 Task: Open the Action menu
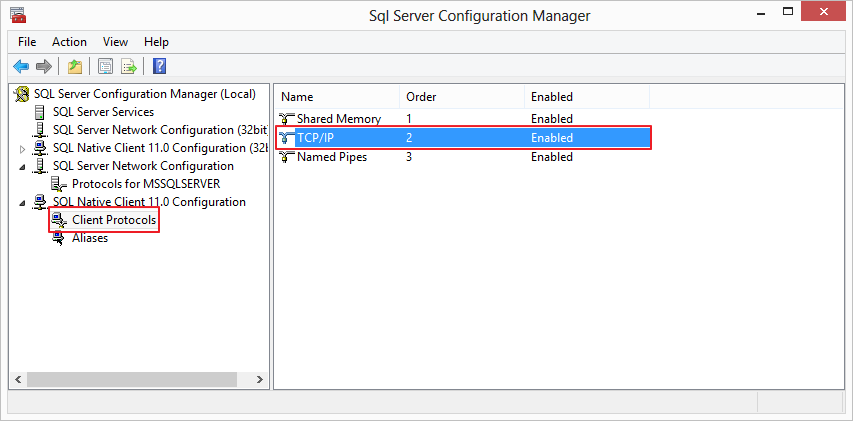click(x=69, y=42)
